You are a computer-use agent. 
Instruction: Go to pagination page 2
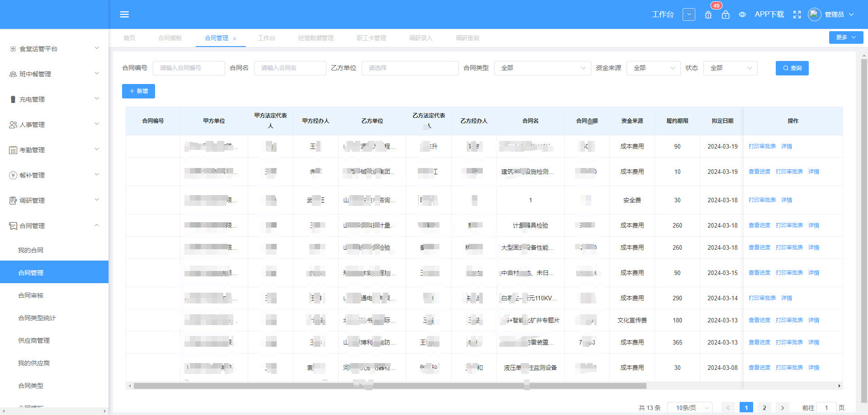[x=764, y=408]
